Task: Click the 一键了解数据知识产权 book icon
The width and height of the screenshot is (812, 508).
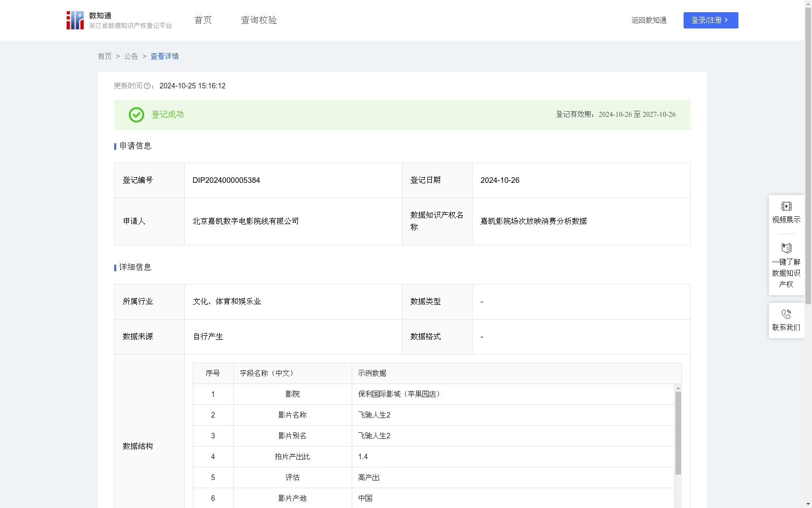Action: coord(786,248)
